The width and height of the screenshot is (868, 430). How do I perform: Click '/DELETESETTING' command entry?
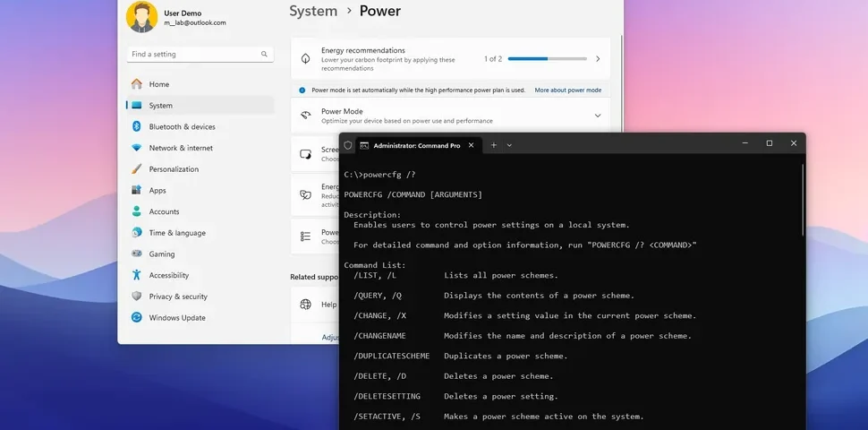[387, 396]
